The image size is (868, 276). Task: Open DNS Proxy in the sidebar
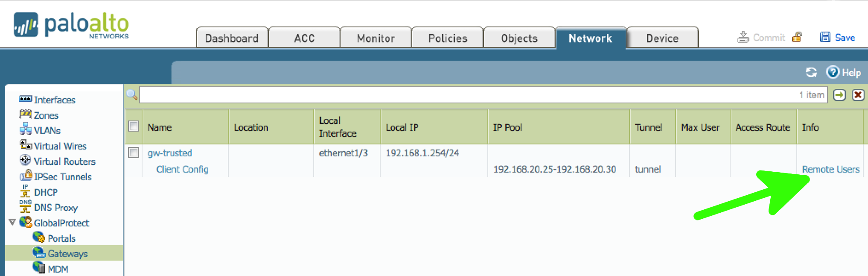click(x=56, y=208)
